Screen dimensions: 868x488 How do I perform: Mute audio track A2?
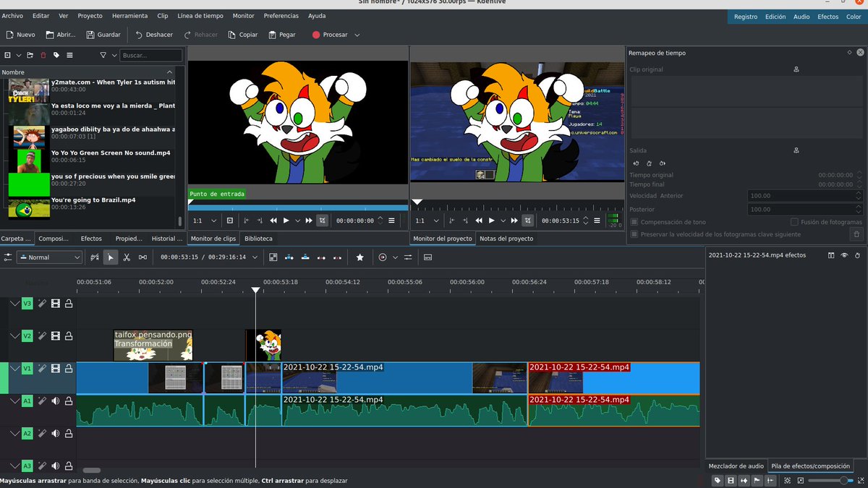[55, 433]
